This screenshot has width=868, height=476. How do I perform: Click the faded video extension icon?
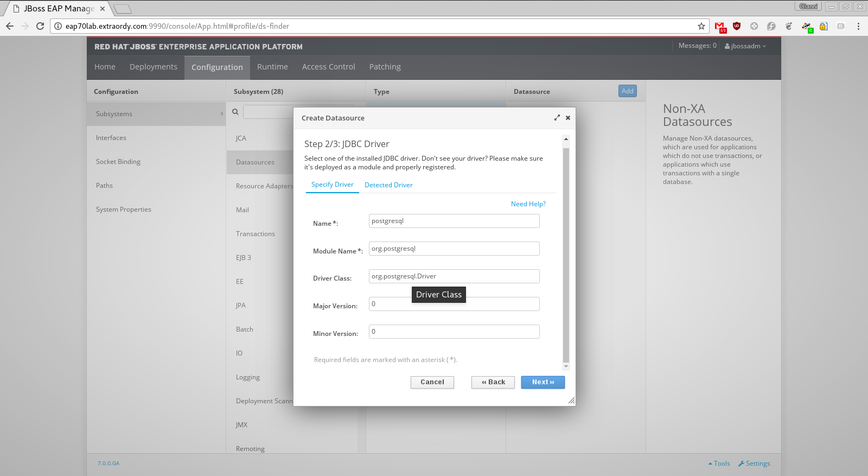[841, 26]
